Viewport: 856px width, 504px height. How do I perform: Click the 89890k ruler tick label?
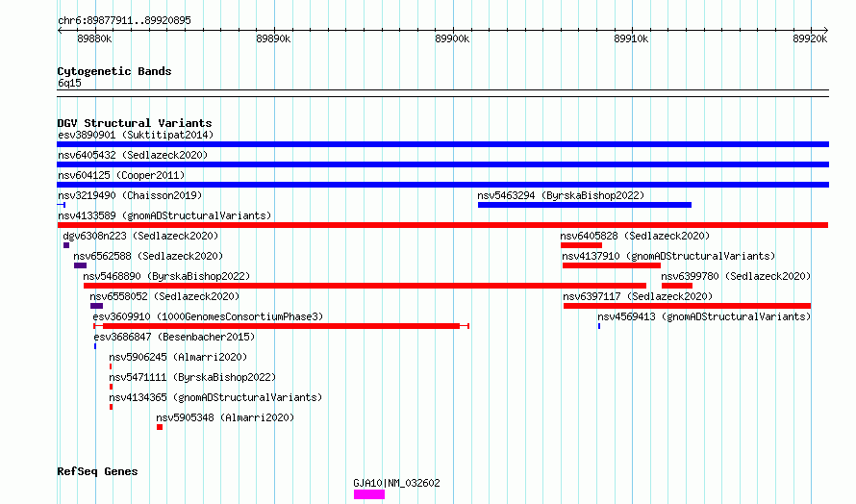coord(273,38)
